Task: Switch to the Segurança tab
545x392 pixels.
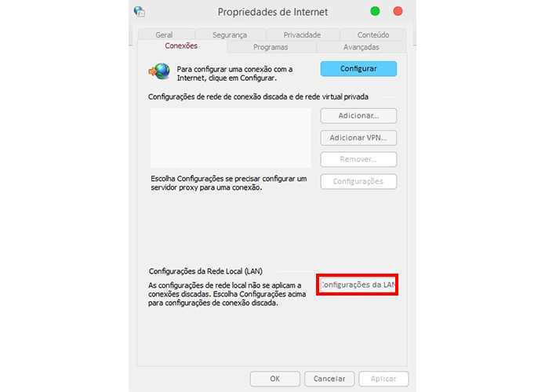Action: click(x=230, y=34)
